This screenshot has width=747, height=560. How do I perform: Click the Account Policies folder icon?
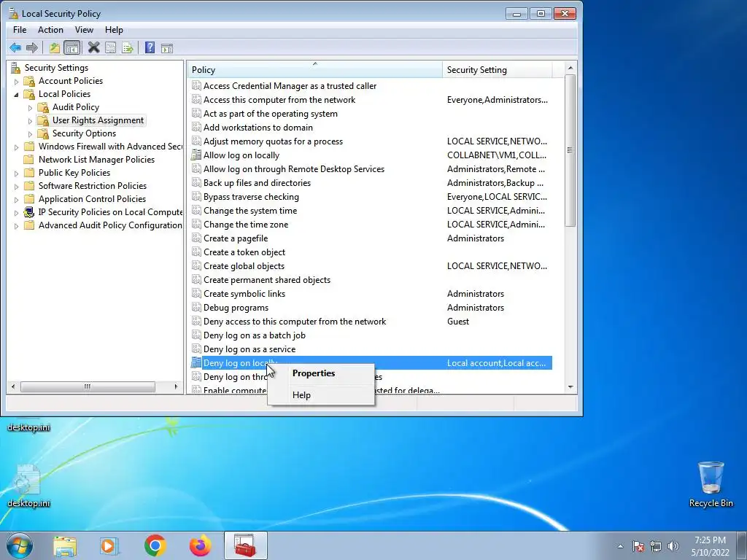coord(29,81)
